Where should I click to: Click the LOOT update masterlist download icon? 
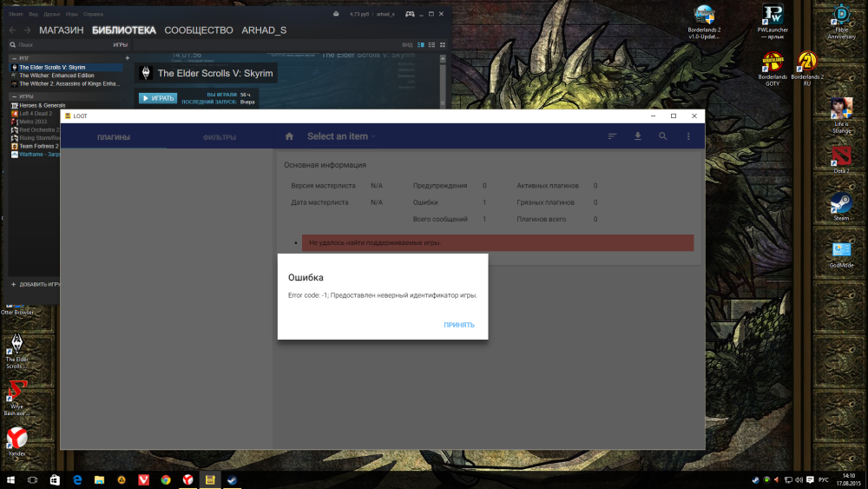tap(638, 136)
